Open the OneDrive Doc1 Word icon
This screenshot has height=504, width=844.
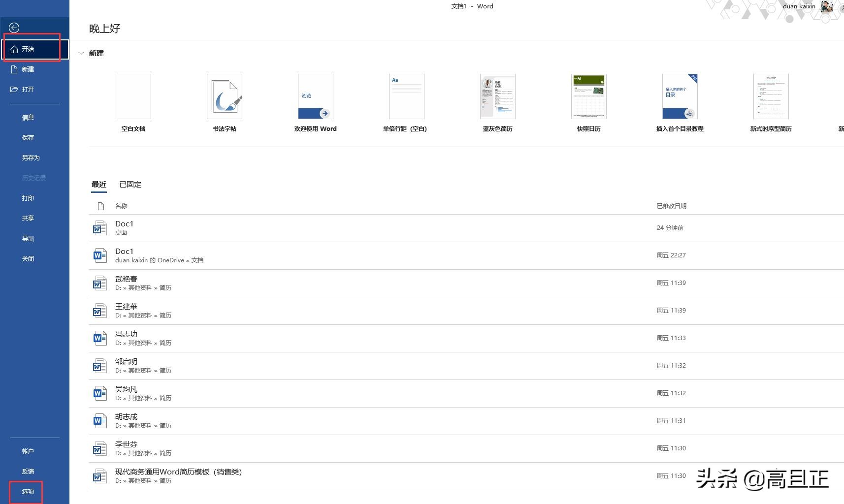pos(100,255)
